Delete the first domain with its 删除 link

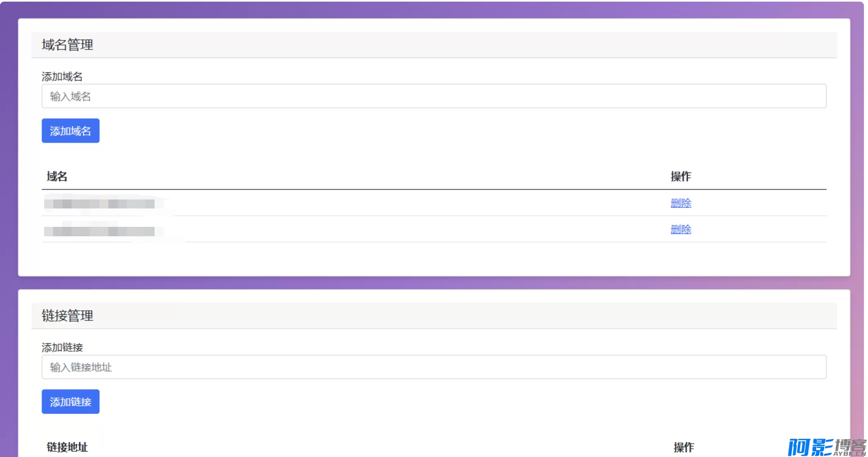(680, 203)
